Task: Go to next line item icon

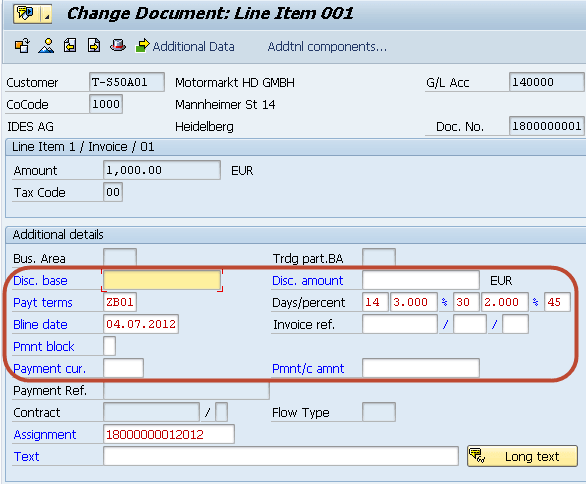Action: click(x=94, y=46)
